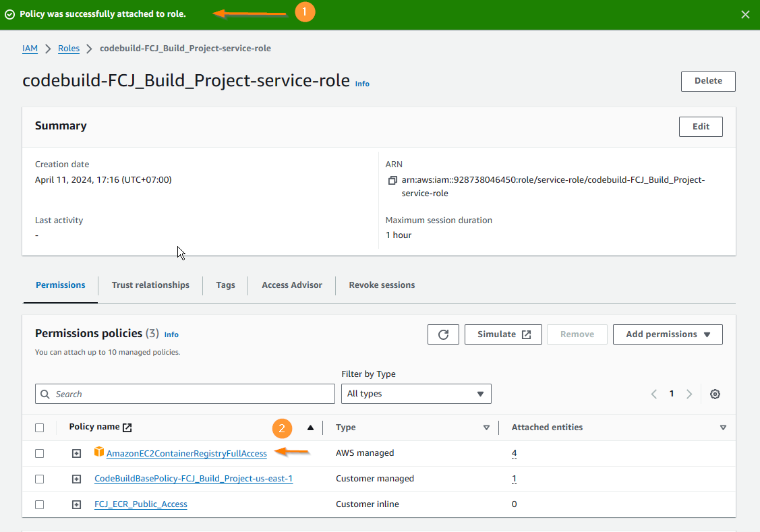Click the external link icon beside Policy name

(x=127, y=427)
